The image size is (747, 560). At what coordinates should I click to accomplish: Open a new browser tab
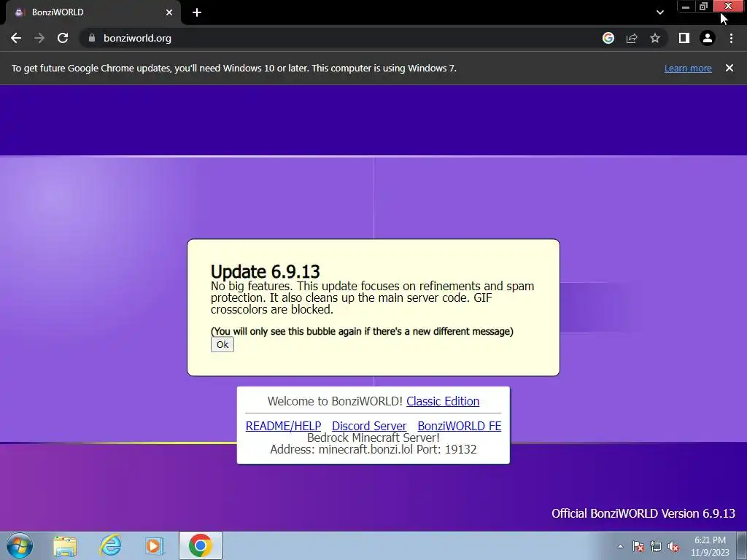tap(197, 12)
